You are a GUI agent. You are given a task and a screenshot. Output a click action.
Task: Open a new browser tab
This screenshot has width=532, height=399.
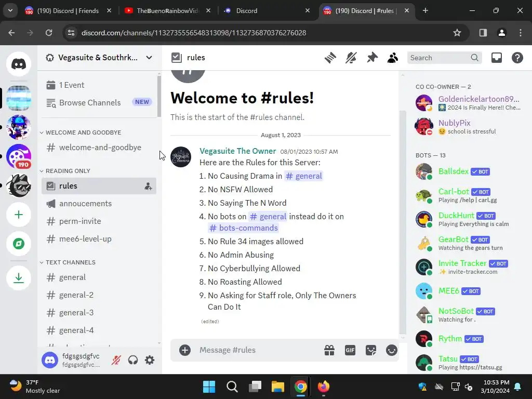425,10
